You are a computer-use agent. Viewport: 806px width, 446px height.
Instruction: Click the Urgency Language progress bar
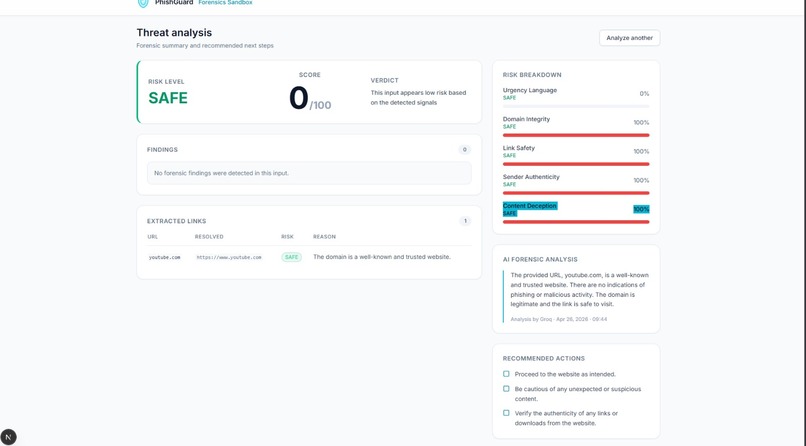576,106
